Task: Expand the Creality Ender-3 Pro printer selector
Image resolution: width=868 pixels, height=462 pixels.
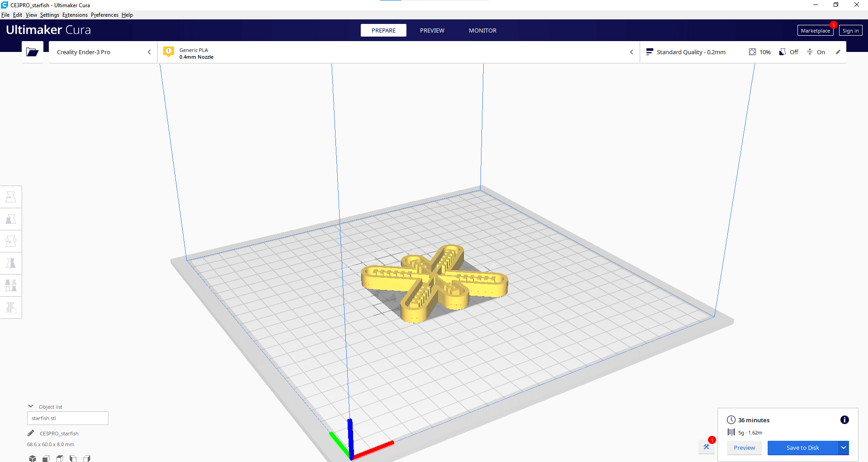Action: (x=103, y=52)
